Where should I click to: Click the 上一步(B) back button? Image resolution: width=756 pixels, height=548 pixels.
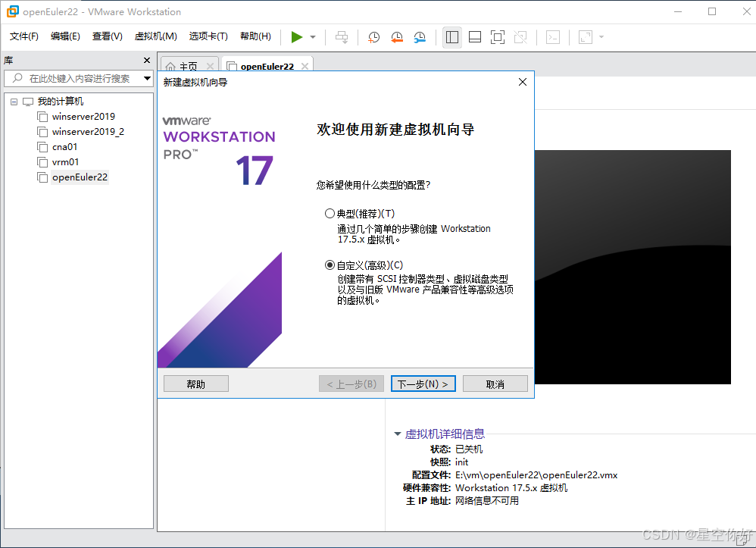click(351, 384)
